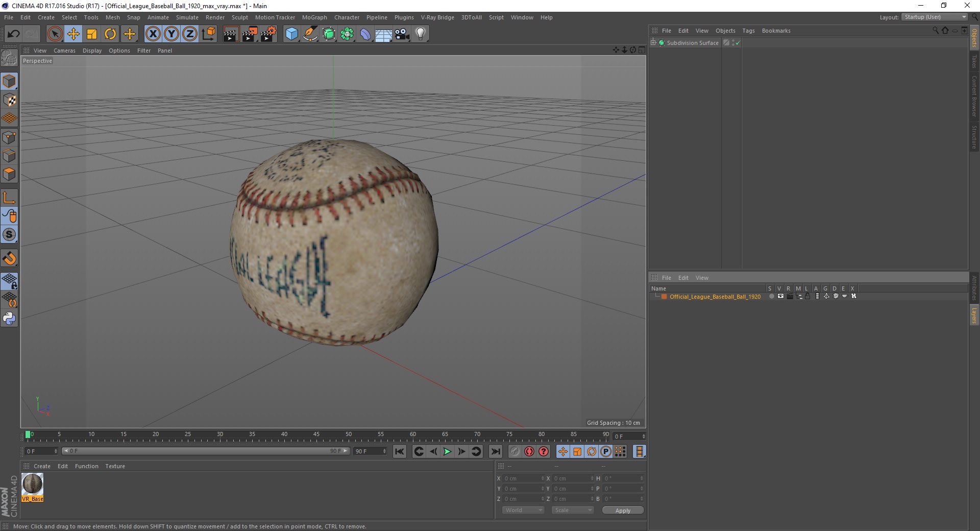This screenshot has width=980, height=531.
Task: Expand the Subdivision Surface object
Action: (653, 42)
